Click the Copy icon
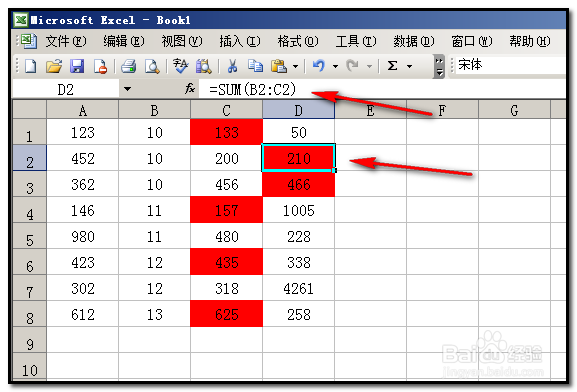577x392 pixels. point(255,66)
